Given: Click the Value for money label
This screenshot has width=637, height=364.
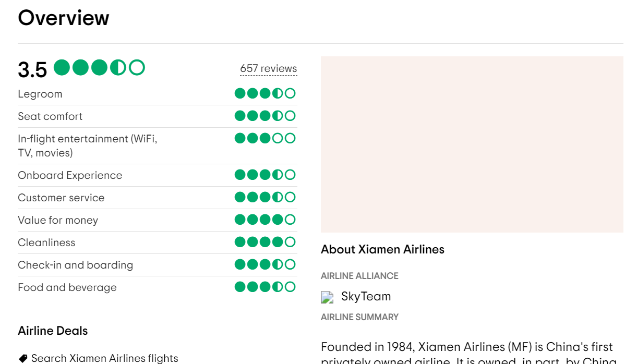Looking at the screenshot, I should 58,220.
